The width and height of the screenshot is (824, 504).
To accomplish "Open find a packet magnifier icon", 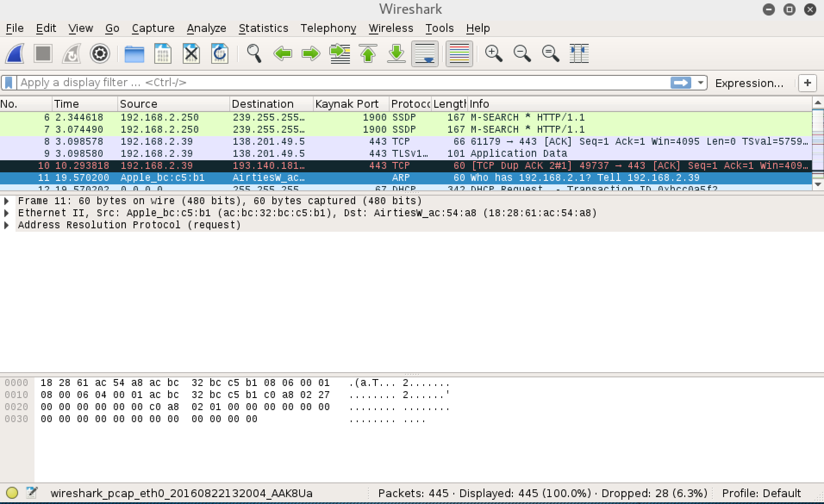I will 254,54.
